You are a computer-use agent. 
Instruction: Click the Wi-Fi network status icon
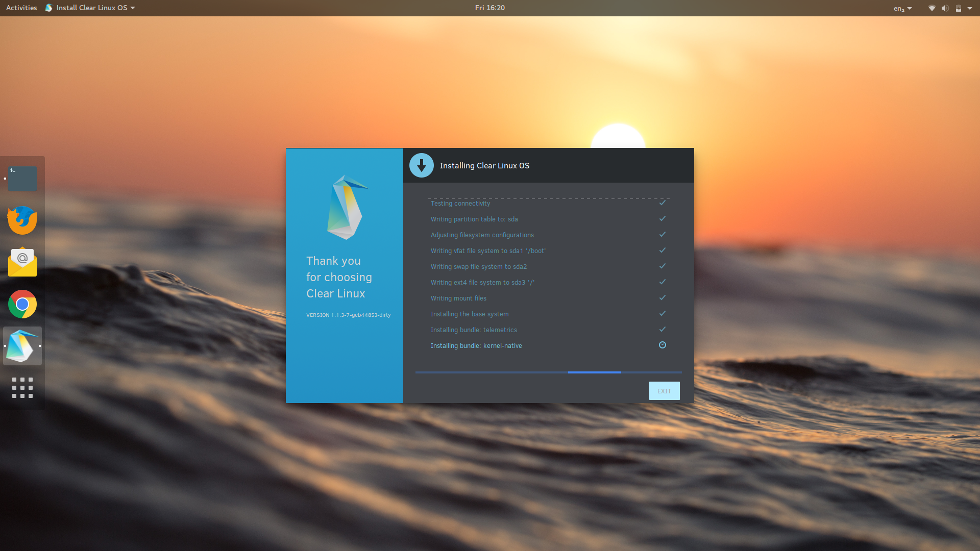click(x=932, y=8)
